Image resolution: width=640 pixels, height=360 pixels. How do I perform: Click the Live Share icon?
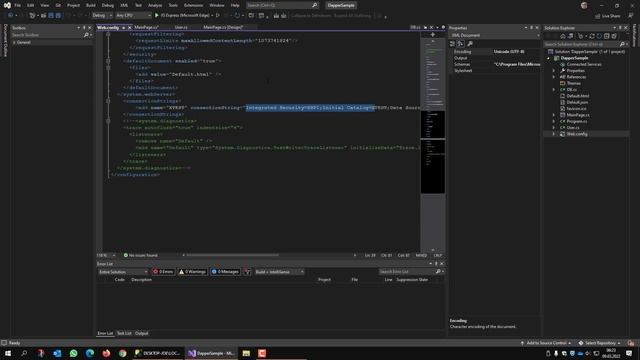[597, 16]
